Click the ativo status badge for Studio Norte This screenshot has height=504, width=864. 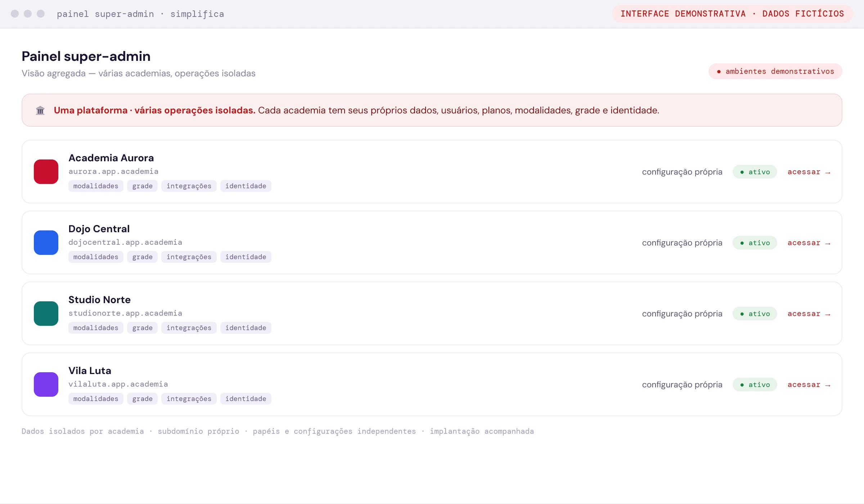[755, 314]
